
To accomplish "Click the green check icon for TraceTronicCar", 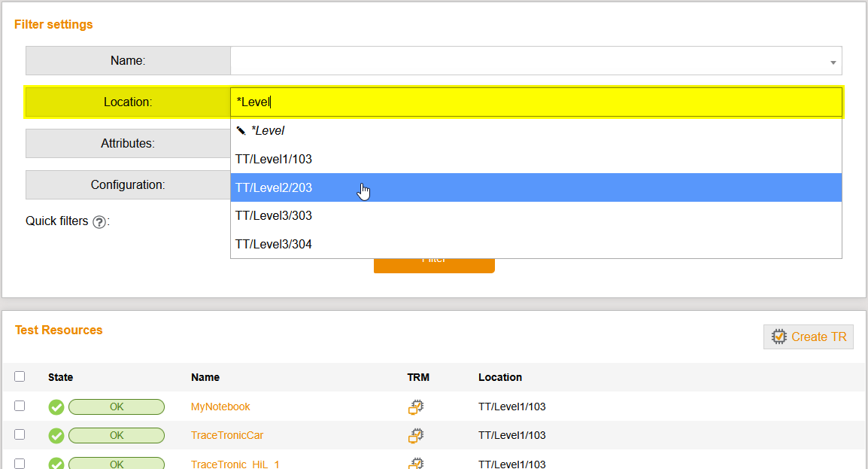I will (56, 436).
